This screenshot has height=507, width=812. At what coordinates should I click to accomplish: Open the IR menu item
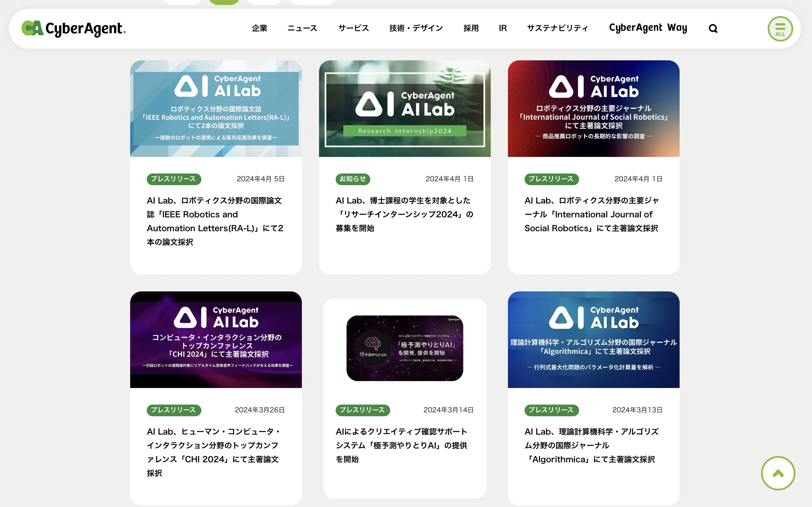point(503,28)
